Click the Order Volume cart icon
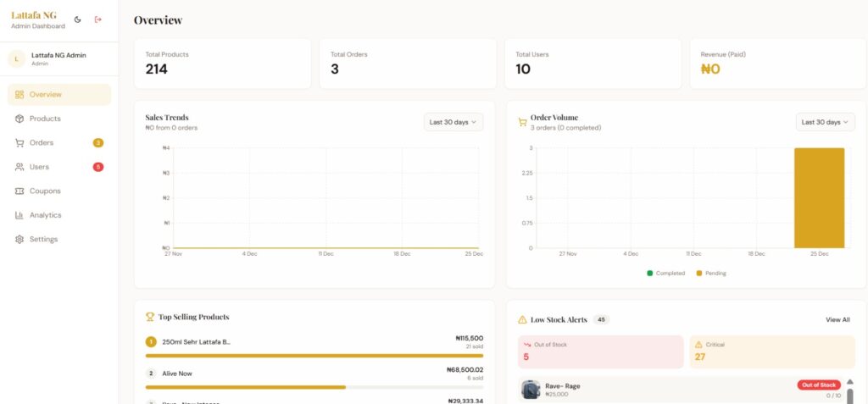868x404 pixels. 522,122
